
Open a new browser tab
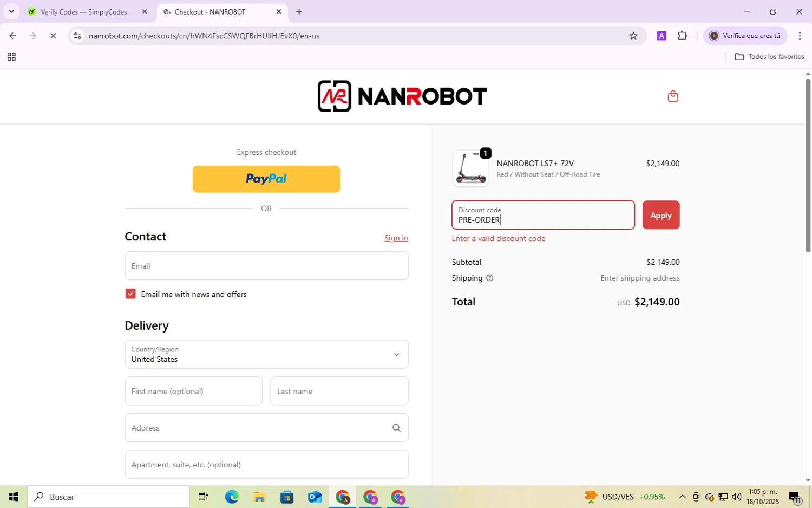coord(299,11)
